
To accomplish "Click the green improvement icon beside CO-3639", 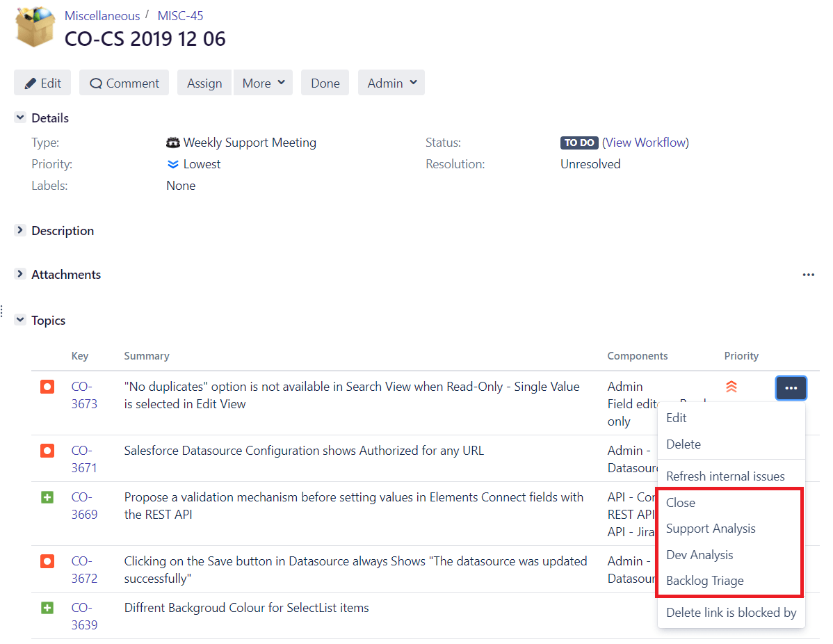I will click(47, 607).
